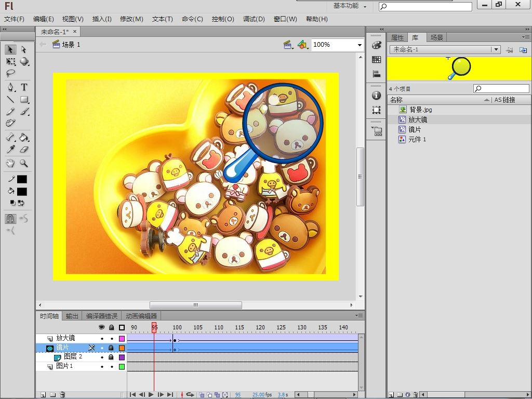
Task: Unlock the 镜片 layer padlock
Action: click(x=111, y=348)
